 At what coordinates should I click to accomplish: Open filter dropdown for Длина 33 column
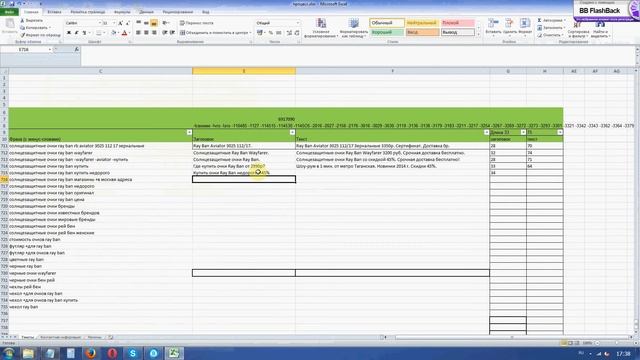(523, 132)
